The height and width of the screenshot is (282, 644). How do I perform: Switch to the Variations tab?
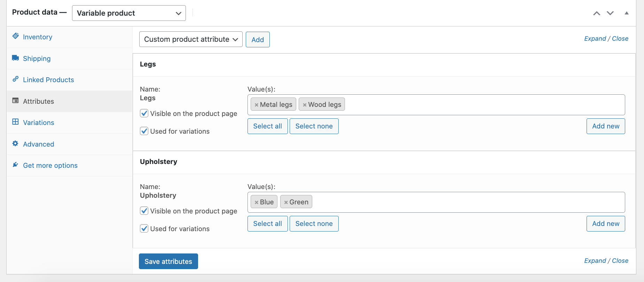coord(38,123)
